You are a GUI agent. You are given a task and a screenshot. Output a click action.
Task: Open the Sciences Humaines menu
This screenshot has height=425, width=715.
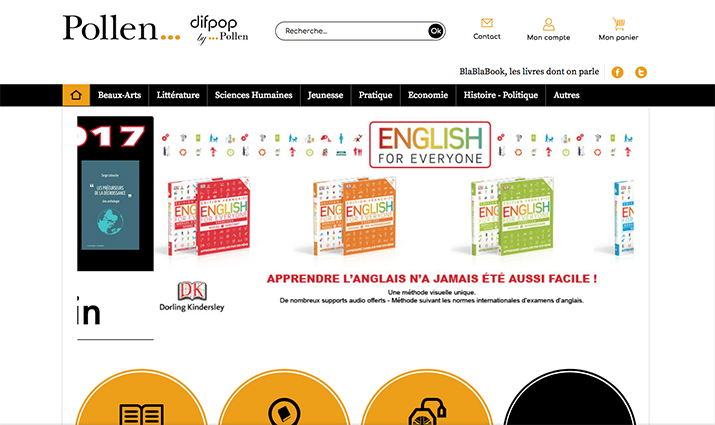[x=254, y=95]
